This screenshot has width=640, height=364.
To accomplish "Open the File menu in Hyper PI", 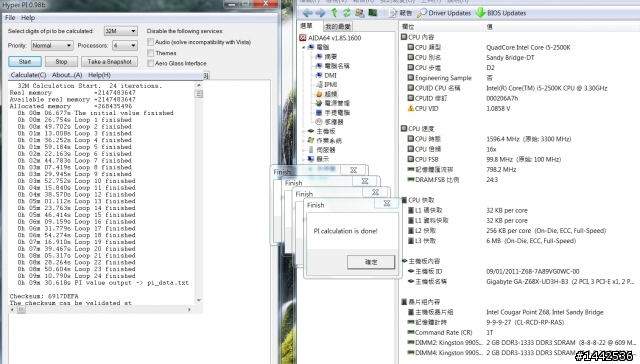I will click(10, 18).
